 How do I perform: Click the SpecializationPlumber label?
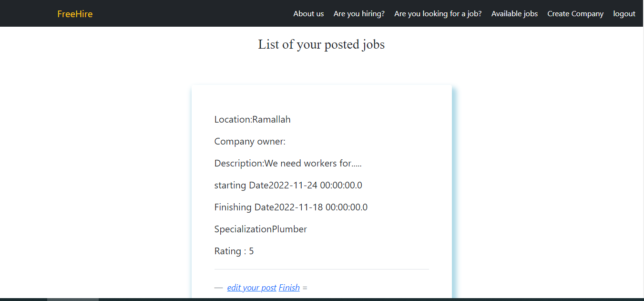coord(260,229)
